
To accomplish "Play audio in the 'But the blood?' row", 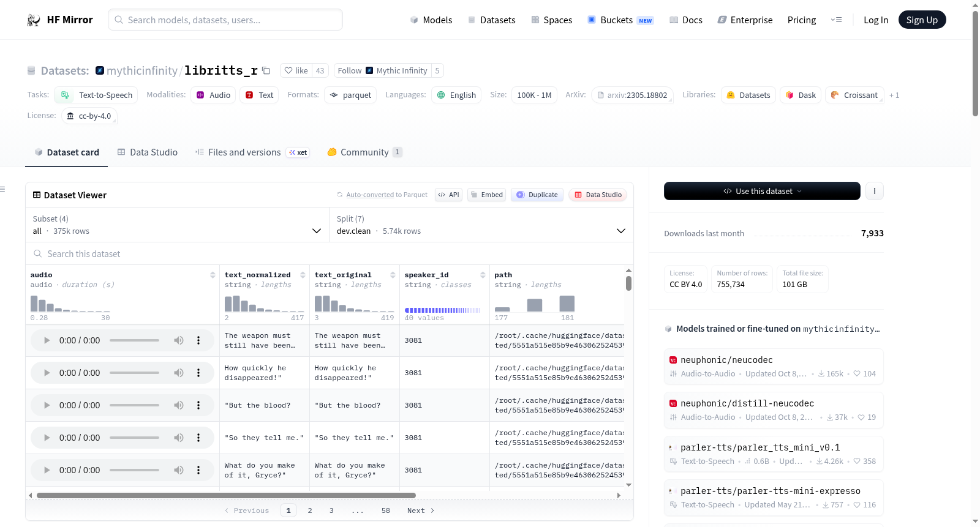I will point(47,405).
